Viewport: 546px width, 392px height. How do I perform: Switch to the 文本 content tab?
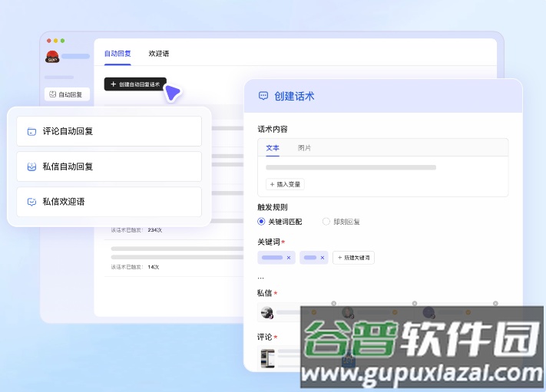point(273,147)
